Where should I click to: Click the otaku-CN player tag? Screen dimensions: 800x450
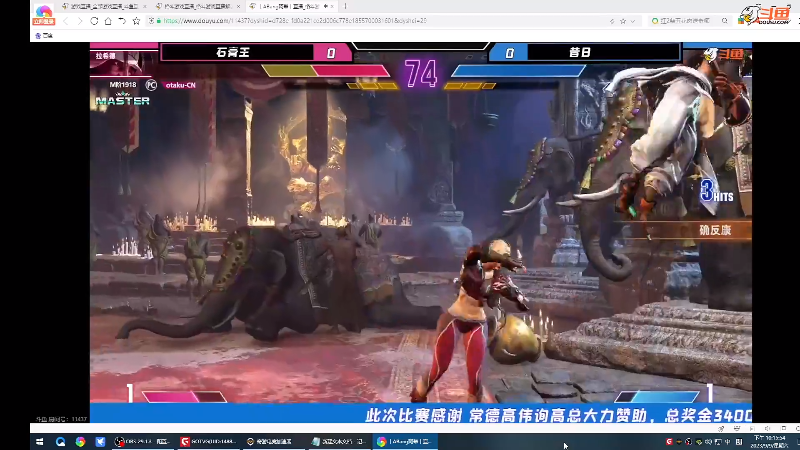[181, 85]
